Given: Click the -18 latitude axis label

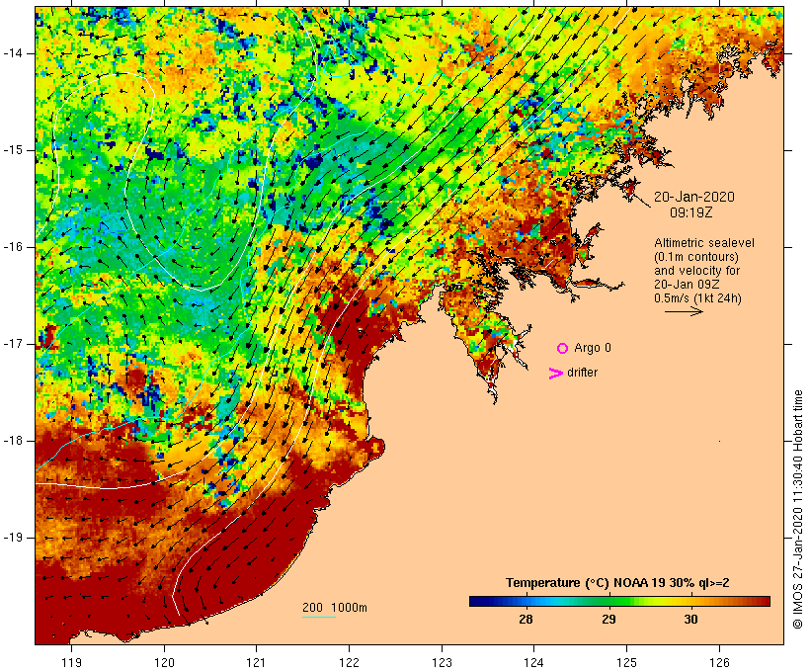Looking at the screenshot, I should point(13,441).
